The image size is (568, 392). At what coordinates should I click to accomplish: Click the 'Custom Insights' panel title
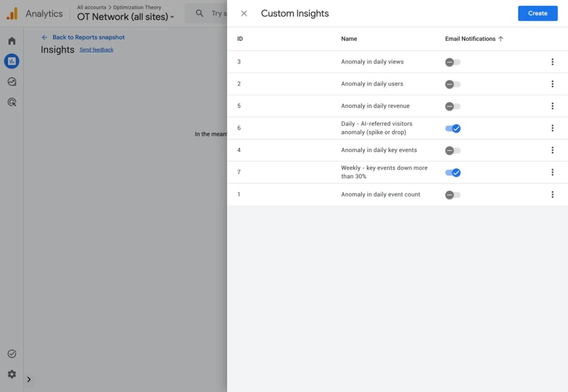(x=295, y=13)
